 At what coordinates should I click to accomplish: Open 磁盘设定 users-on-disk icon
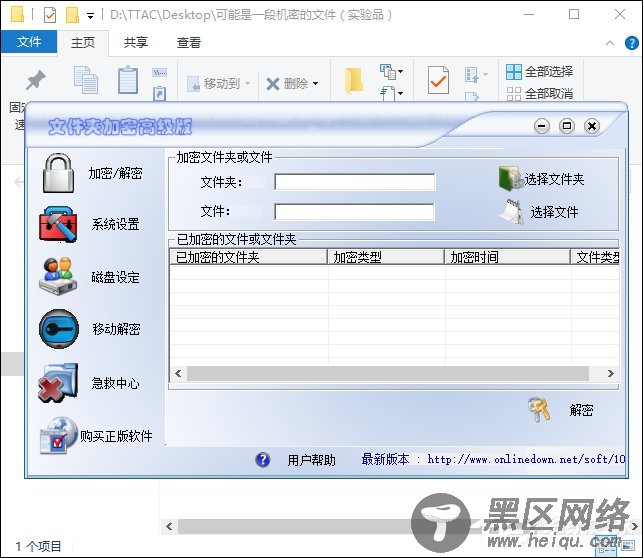point(58,276)
